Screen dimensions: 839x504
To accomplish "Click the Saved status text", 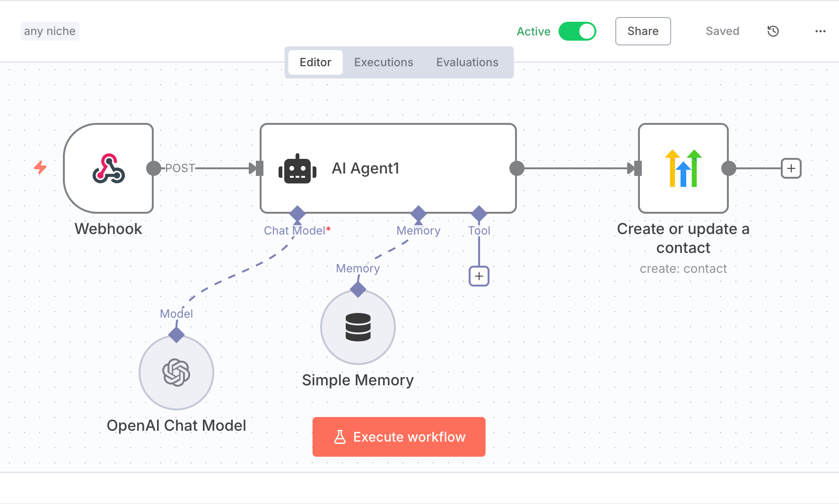I will coord(722,31).
